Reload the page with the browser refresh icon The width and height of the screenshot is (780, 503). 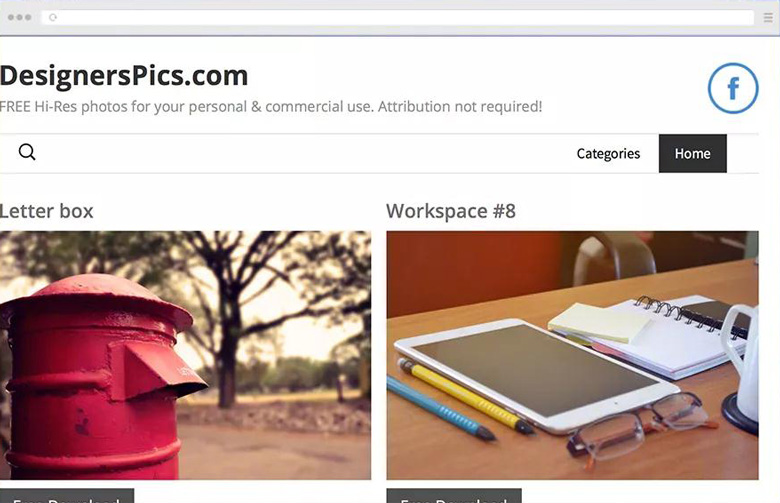point(53,17)
